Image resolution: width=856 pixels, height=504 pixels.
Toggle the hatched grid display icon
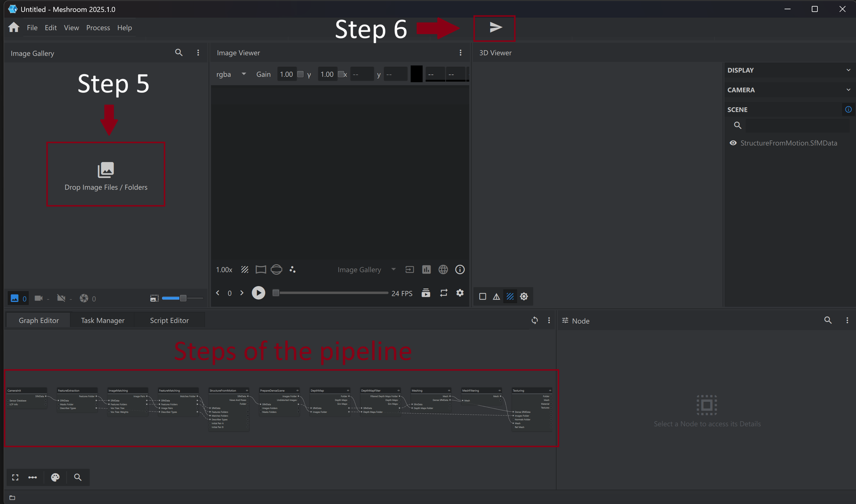pyautogui.click(x=244, y=270)
